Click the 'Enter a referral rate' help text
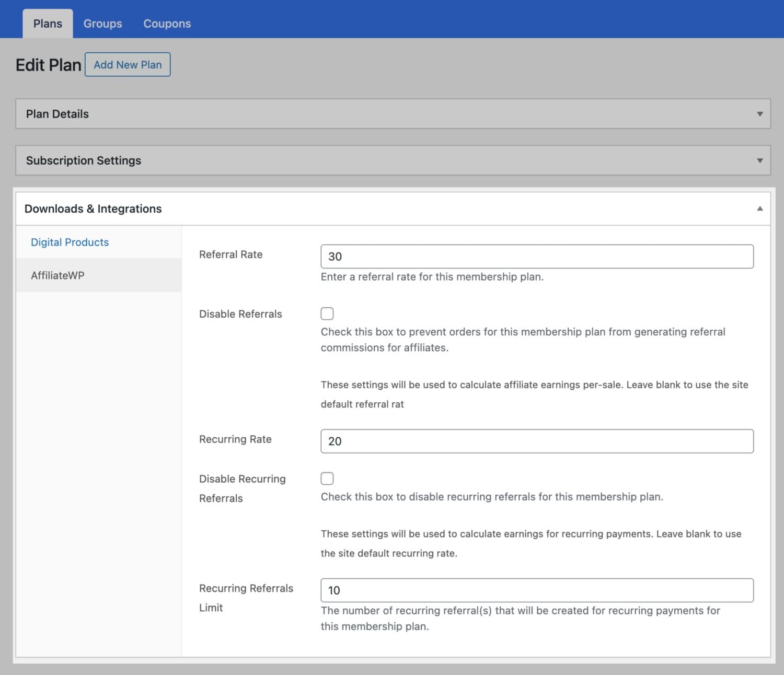Screen dimensions: 784x675 point(432,277)
